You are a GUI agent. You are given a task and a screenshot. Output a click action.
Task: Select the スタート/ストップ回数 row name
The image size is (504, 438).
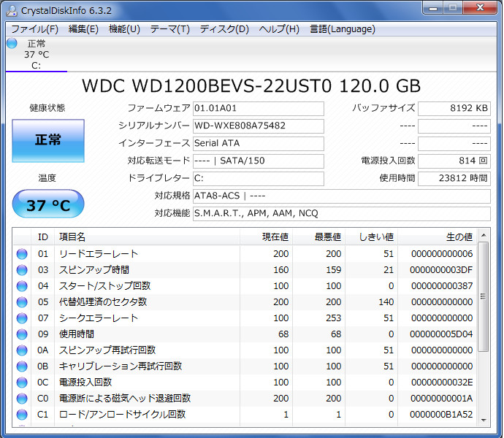tap(104, 286)
